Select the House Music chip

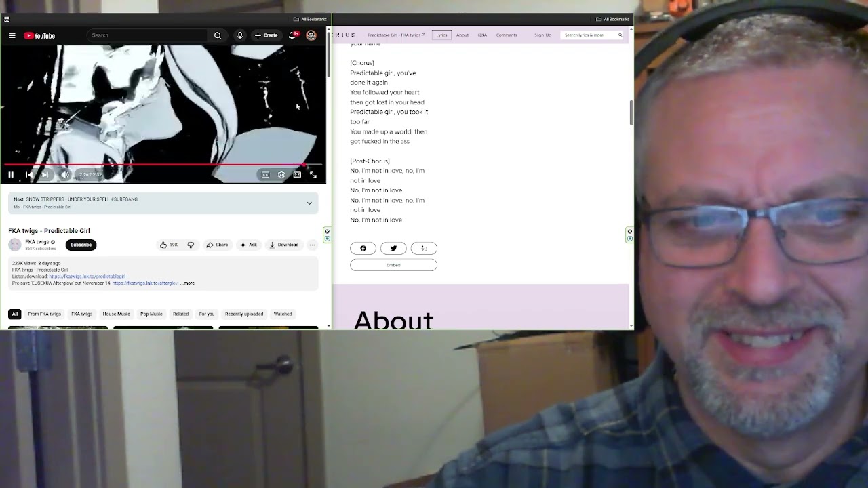point(116,314)
